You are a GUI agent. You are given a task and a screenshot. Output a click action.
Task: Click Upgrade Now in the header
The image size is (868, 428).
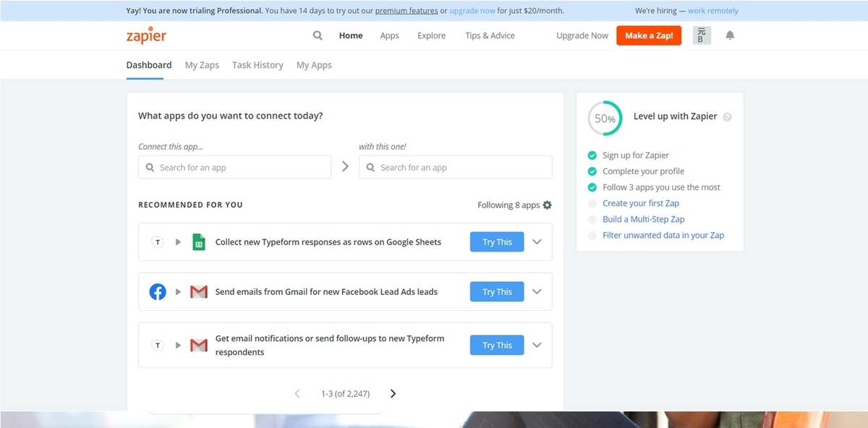(x=582, y=35)
